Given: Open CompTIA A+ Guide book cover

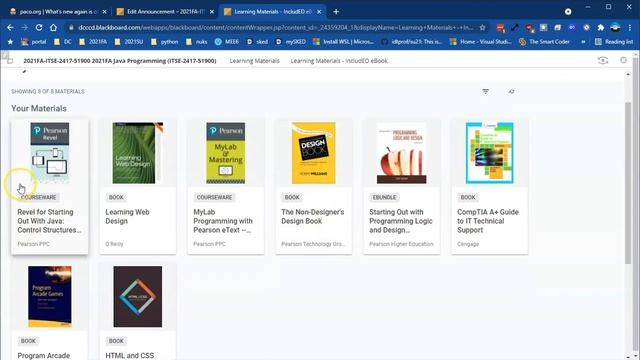Looking at the screenshot, I should pyautogui.click(x=489, y=153).
